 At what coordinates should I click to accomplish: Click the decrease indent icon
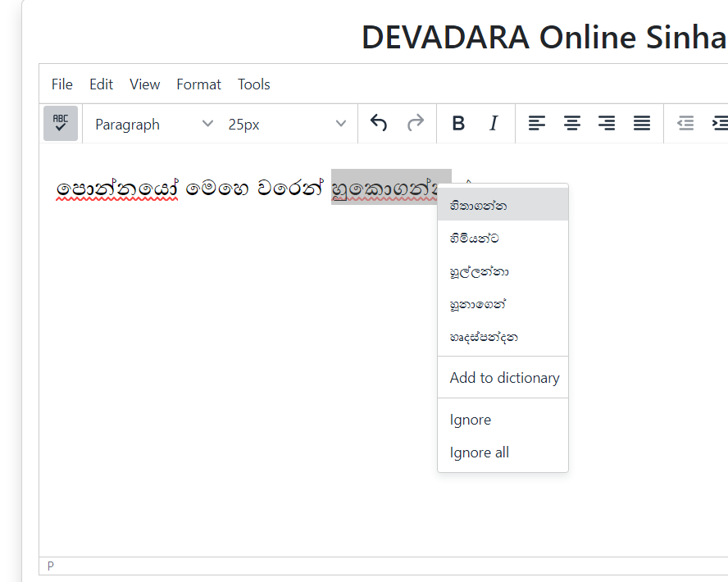click(685, 124)
